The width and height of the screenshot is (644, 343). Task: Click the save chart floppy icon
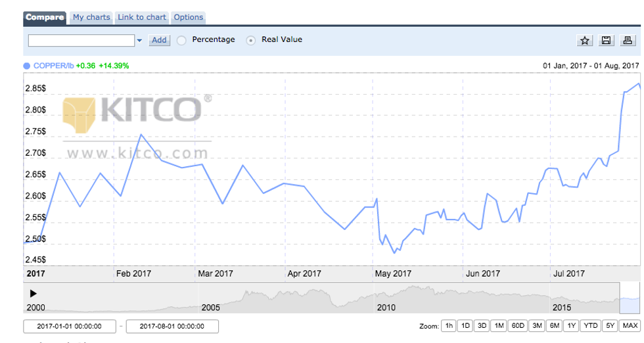pos(607,41)
